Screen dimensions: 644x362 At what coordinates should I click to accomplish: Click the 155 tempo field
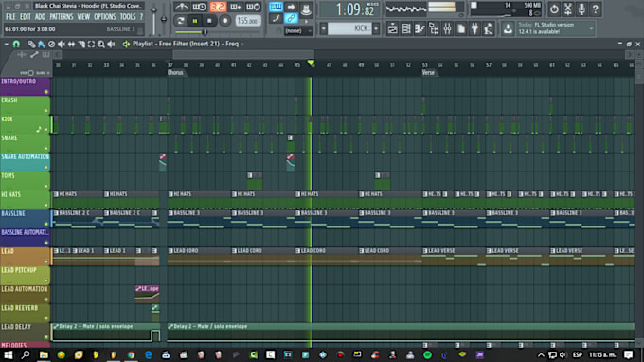click(x=248, y=21)
